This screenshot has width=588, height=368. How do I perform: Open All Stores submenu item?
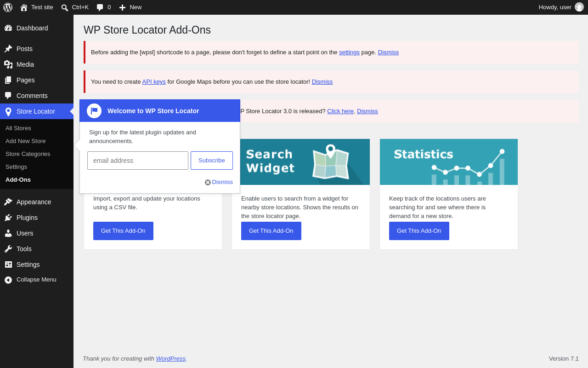[37, 128]
